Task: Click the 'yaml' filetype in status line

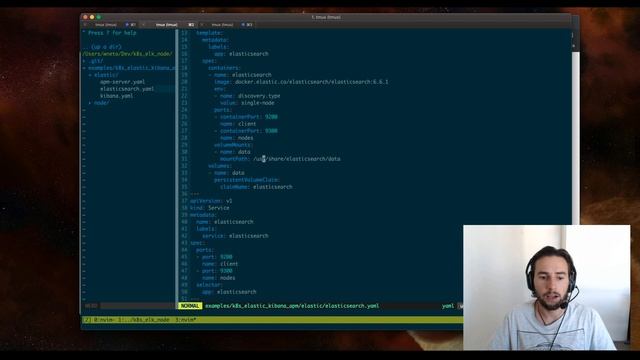Action: (x=448, y=306)
